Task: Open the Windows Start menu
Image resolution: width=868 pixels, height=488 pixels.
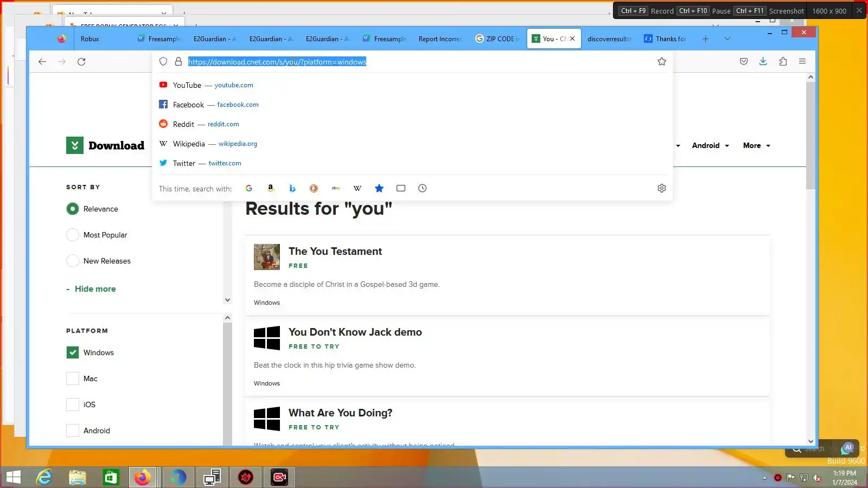Action: coord(13,477)
